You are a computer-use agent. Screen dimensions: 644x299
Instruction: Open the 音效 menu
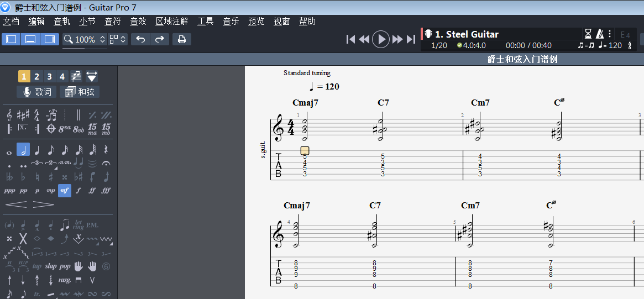pyautogui.click(x=138, y=22)
